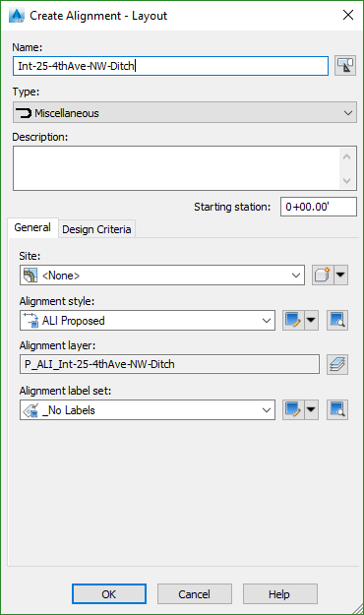
Task: Click the Description scrollbar down arrow
Action: (346, 180)
